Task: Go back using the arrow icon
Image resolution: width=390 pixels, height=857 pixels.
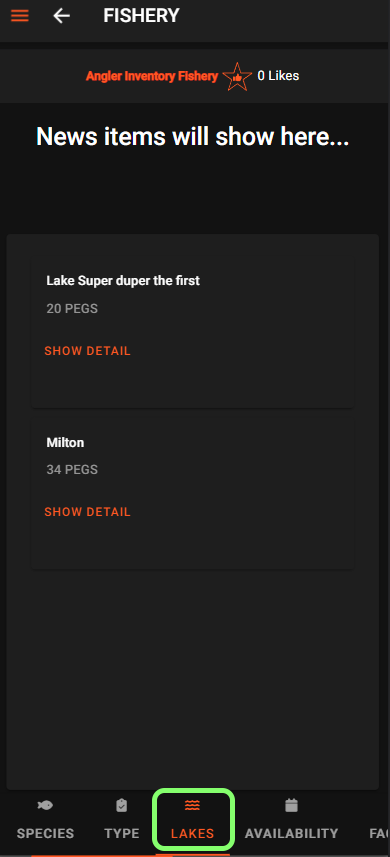Action: point(61,15)
